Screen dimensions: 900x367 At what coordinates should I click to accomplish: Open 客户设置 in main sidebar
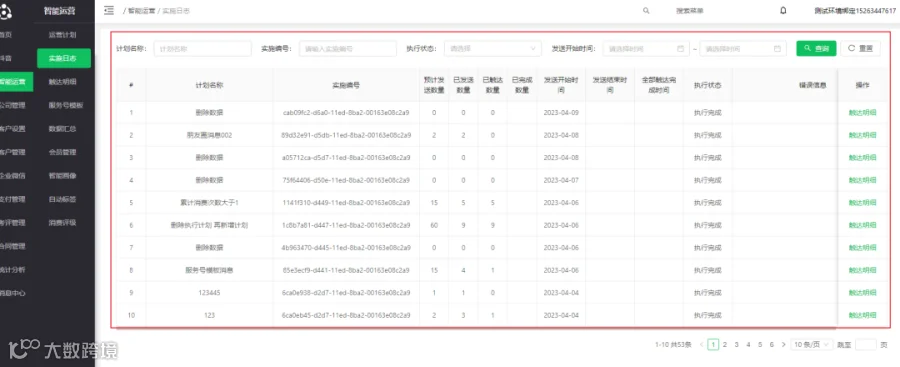pos(13,129)
